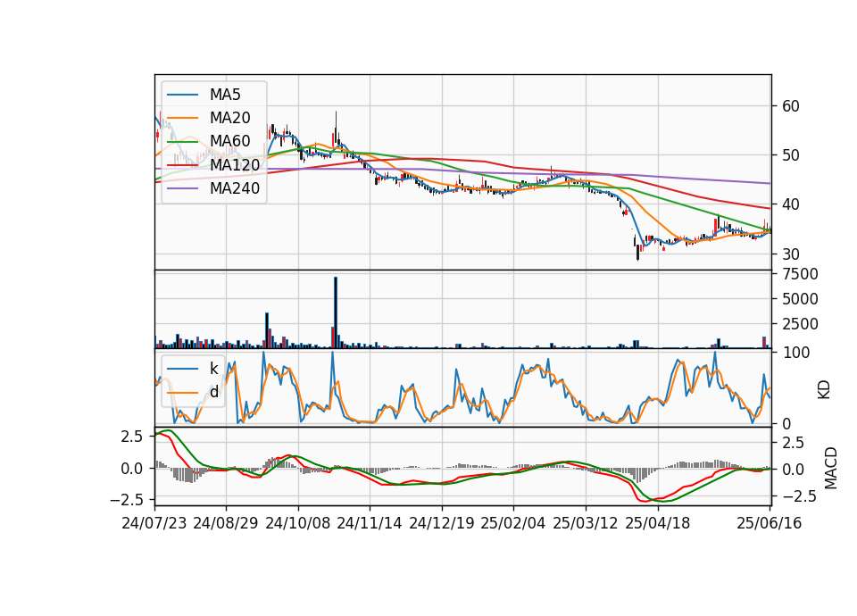Click the 25/04/18 date label

(x=658, y=523)
